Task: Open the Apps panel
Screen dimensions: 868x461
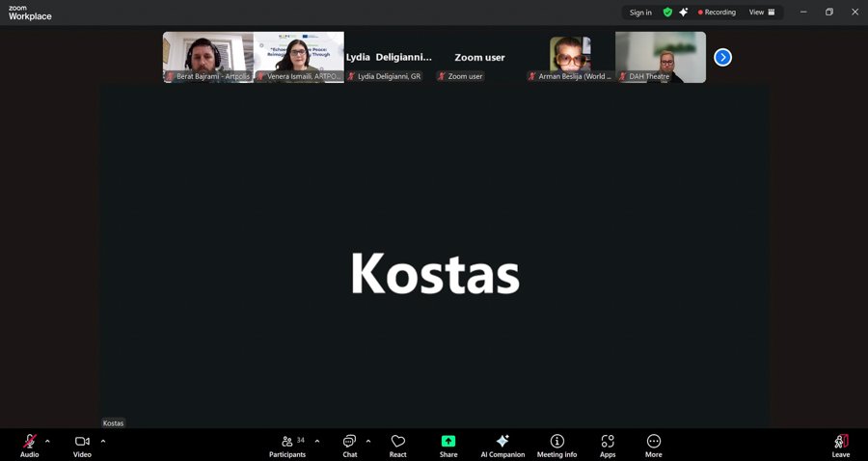Action: point(608,445)
